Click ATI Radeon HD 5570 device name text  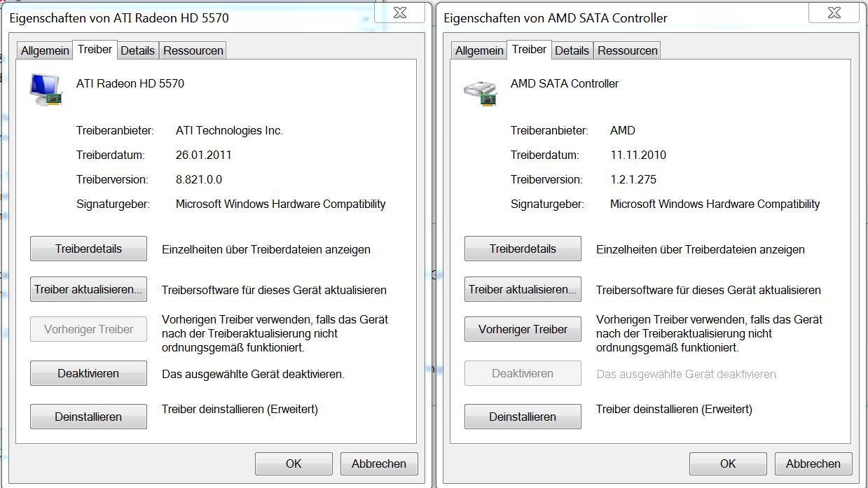click(130, 83)
